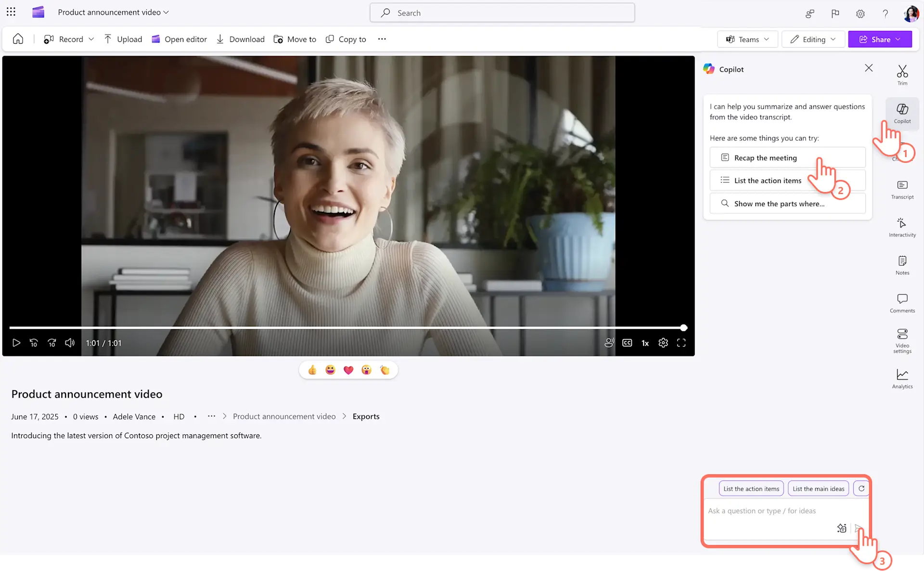The image size is (924, 571).
Task: Select the Transcript panel icon
Action: (x=902, y=189)
